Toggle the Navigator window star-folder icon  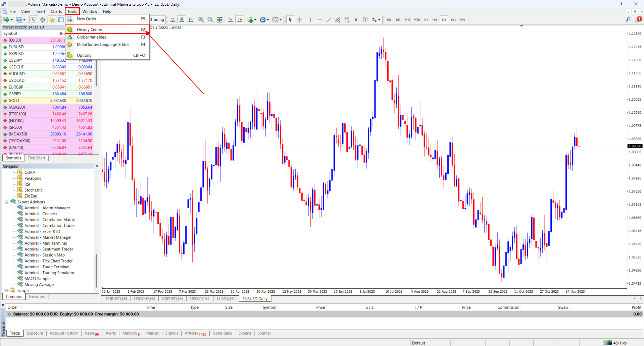click(51, 20)
